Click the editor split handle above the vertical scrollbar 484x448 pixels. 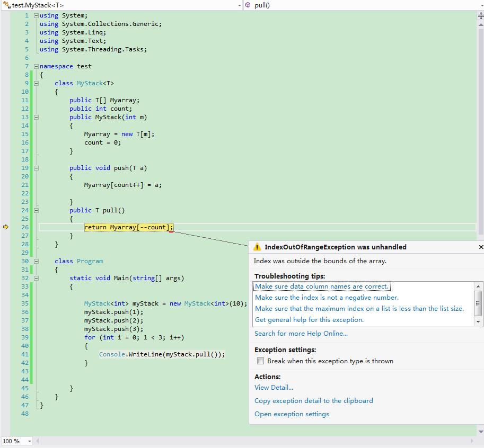[480, 16]
